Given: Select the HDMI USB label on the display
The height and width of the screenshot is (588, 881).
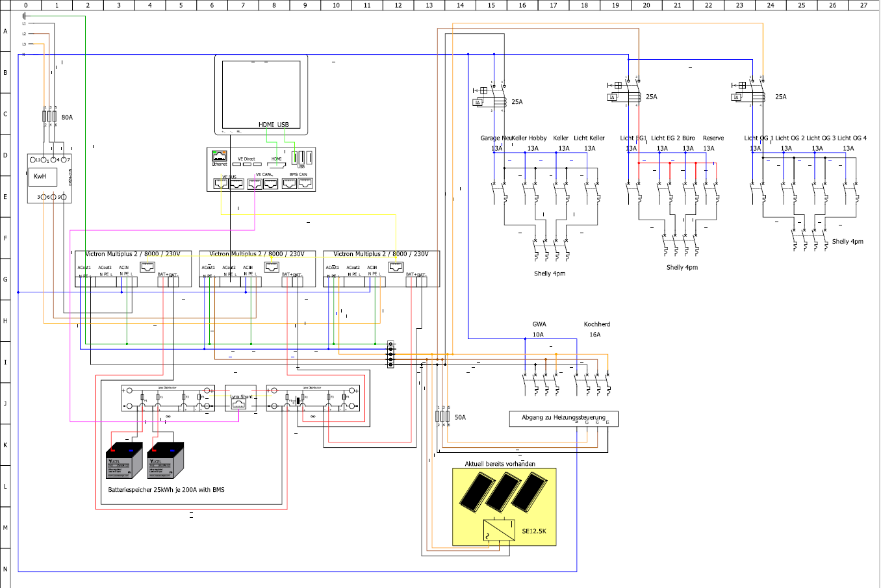Looking at the screenshot, I should tap(274, 125).
